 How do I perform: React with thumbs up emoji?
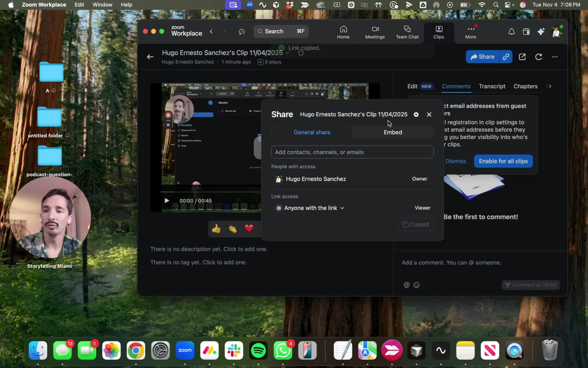216,229
